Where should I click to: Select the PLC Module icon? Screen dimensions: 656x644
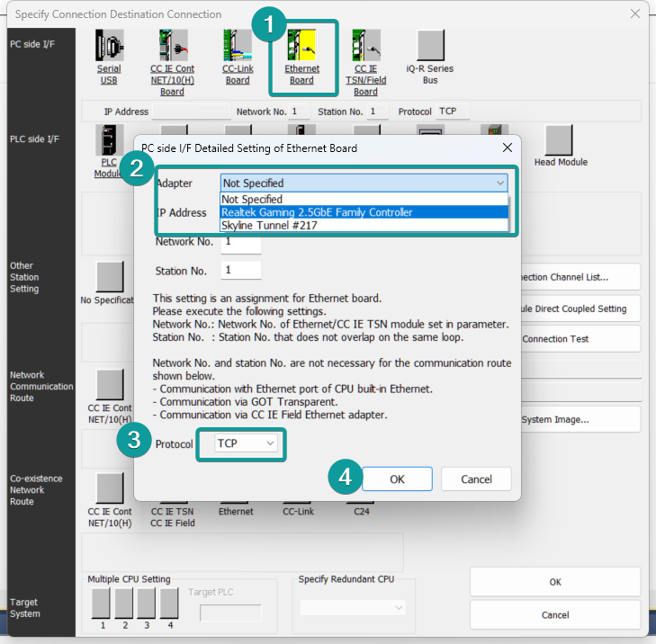point(109,140)
